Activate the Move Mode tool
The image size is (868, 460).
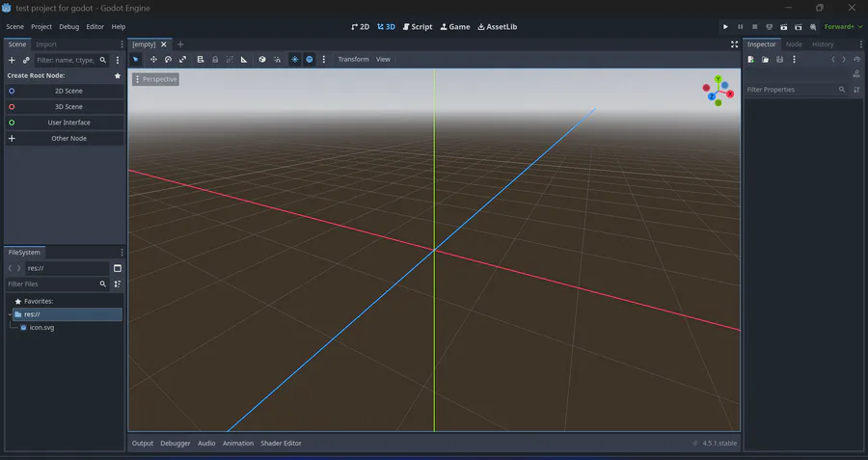pos(153,59)
